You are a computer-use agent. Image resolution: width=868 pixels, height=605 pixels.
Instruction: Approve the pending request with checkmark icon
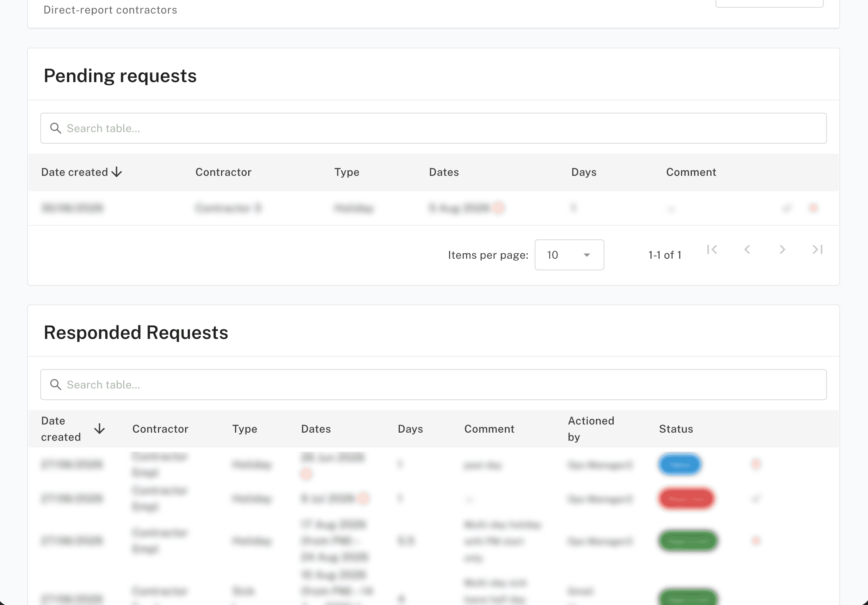click(x=786, y=208)
